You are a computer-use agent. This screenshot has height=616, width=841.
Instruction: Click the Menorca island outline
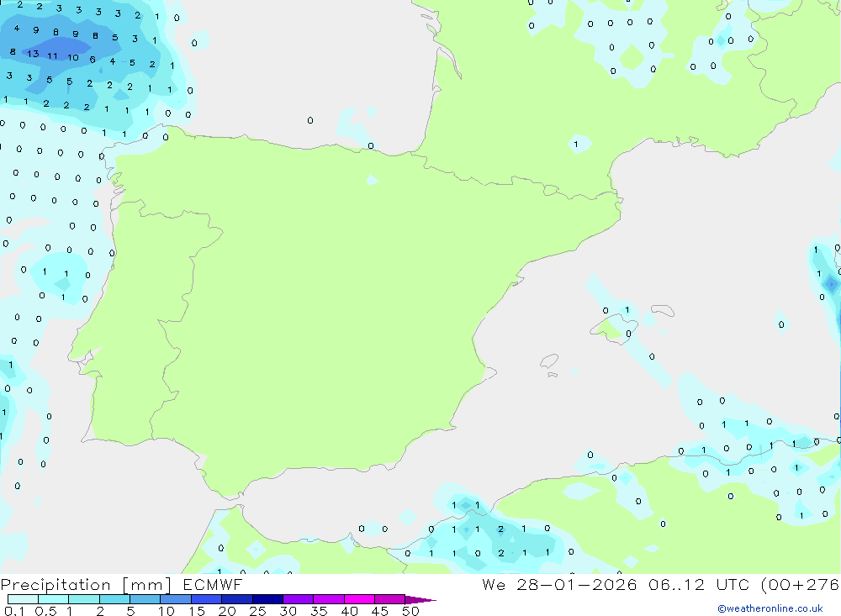pos(663,310)
